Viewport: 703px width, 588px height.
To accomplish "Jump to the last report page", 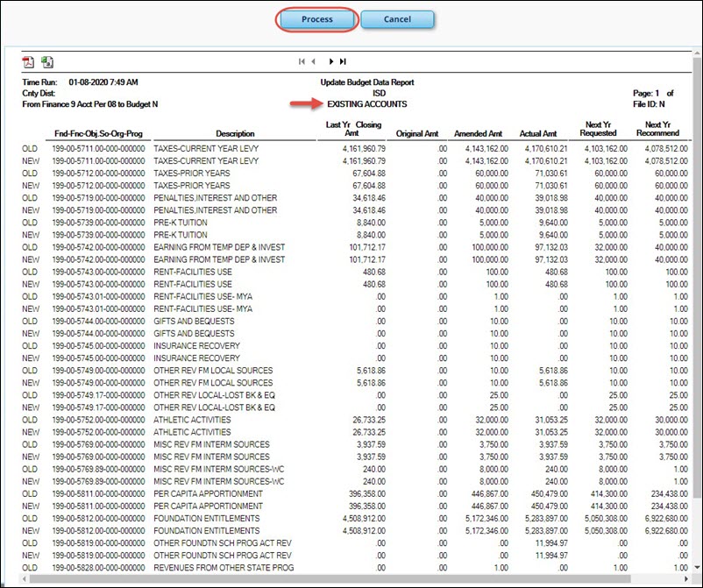I will pos(343,62).
